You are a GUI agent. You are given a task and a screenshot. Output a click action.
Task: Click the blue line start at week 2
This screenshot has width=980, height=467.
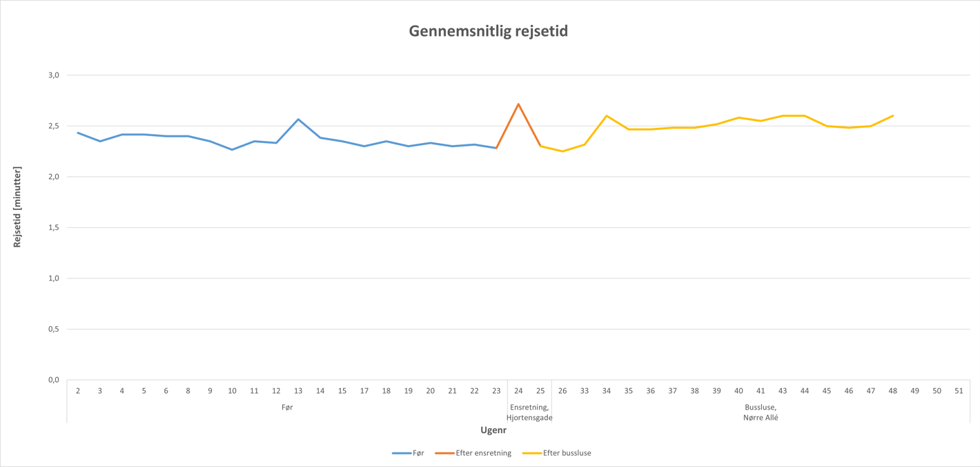click(78, 133)
